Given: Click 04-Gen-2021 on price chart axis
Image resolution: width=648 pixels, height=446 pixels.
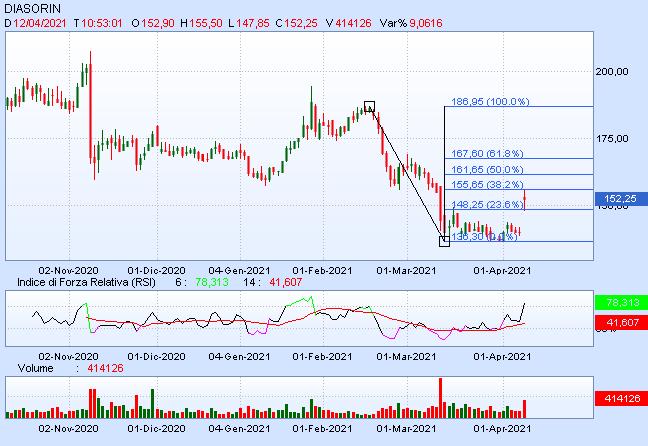Looking at the screenshot, I should coord(239,271).
